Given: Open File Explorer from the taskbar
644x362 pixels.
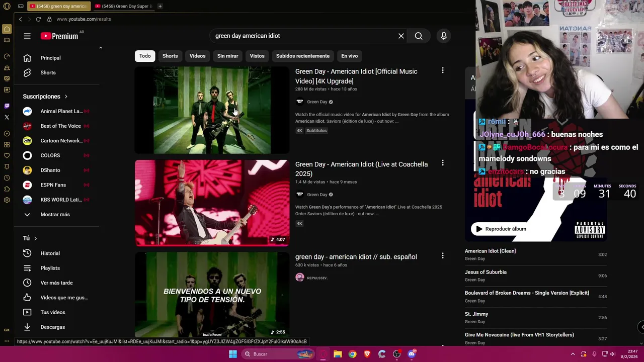Looking at the screenshot, I should click(x=338, y=354).
